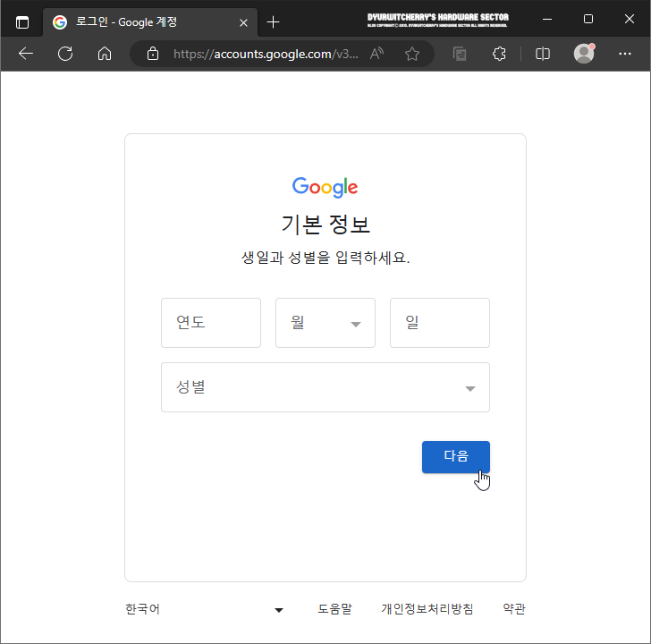Screen dimensions: 651x644
Task: Close the browser window
Action: tap(630, 19)
